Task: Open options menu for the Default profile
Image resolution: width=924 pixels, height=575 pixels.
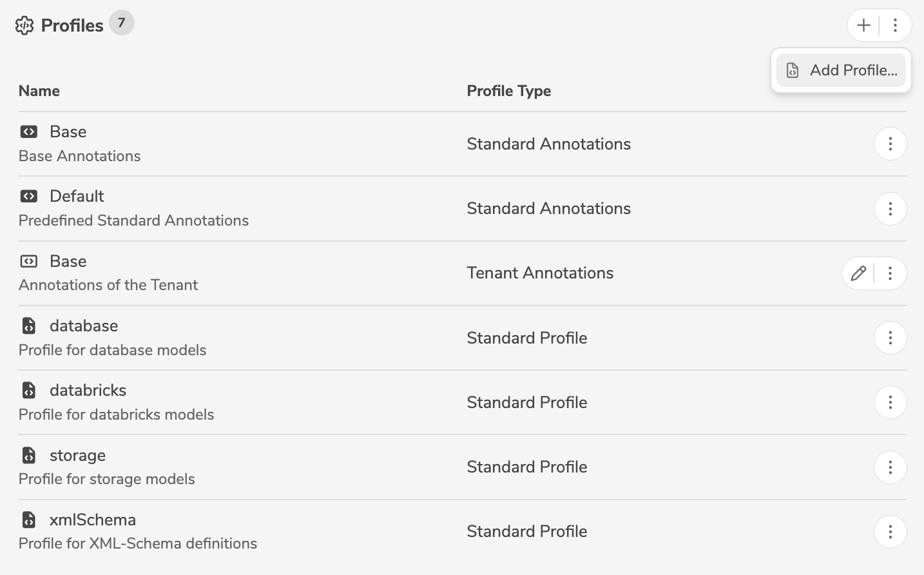Action: click(x=890, y=208)
